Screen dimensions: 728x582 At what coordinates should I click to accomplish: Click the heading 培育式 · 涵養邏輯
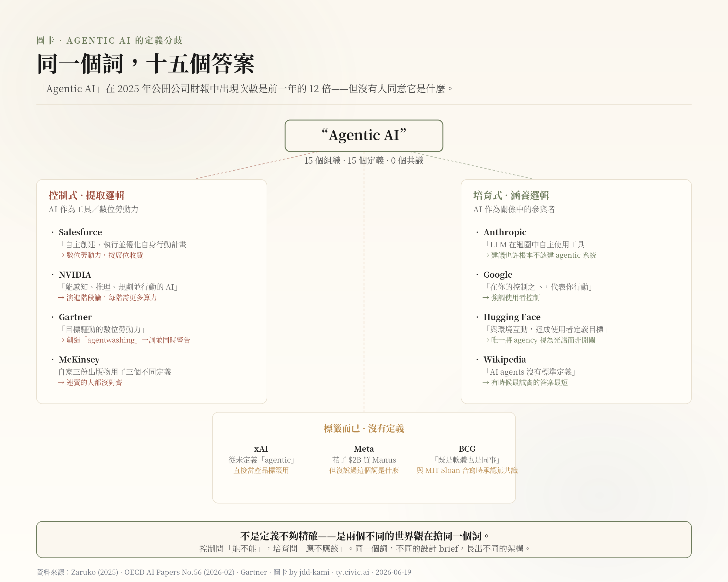point(511,195)
